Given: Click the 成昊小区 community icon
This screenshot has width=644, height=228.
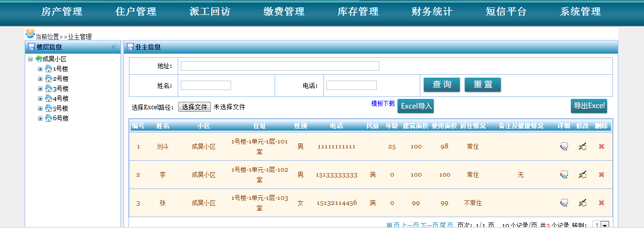Looking at the screenshot, I should click(39, 59).
